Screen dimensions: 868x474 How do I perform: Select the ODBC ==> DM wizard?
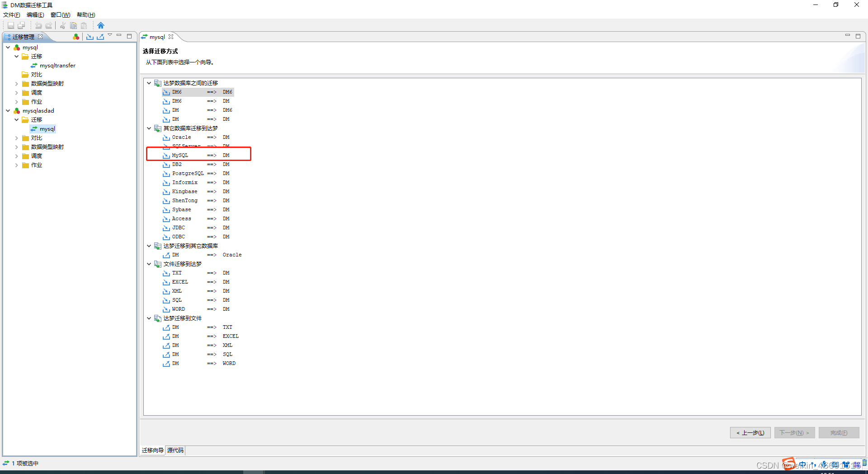(197, 237)
